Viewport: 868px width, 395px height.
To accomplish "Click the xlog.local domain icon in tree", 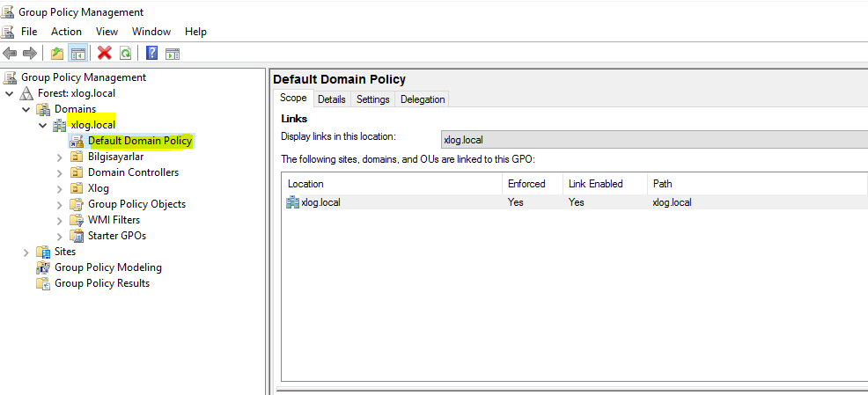I will [59, 125].
